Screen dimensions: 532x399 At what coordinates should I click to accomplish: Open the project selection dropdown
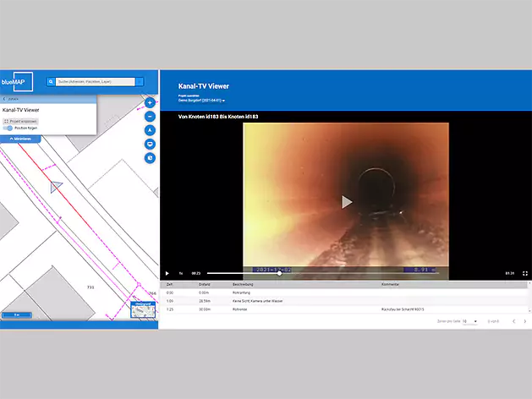(x=202, y=101)
